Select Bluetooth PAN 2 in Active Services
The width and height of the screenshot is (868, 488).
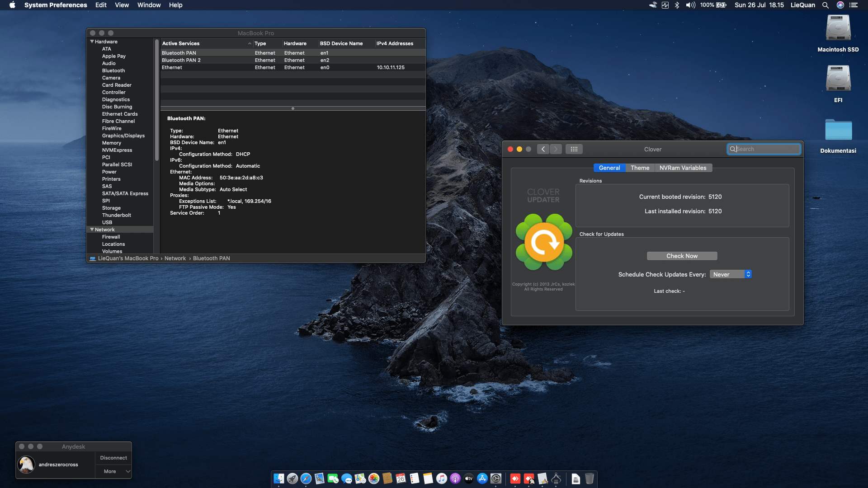293,60
